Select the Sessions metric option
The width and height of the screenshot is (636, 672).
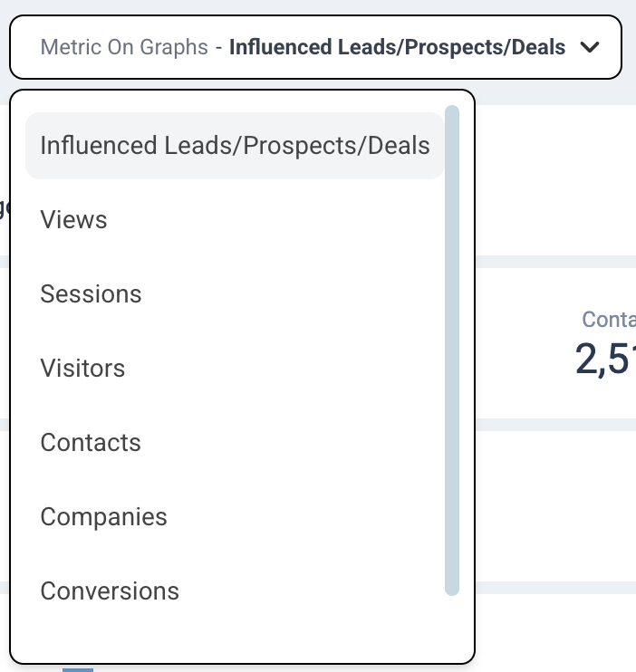coord(92,294)
